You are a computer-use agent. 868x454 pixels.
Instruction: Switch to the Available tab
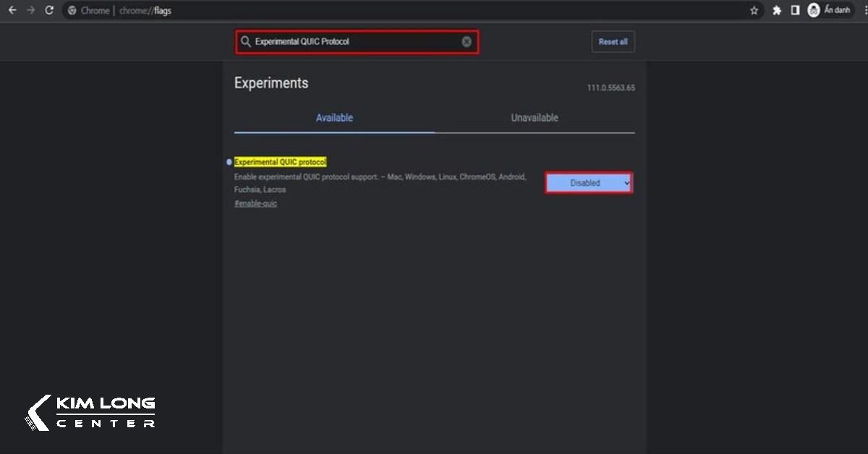334,118
